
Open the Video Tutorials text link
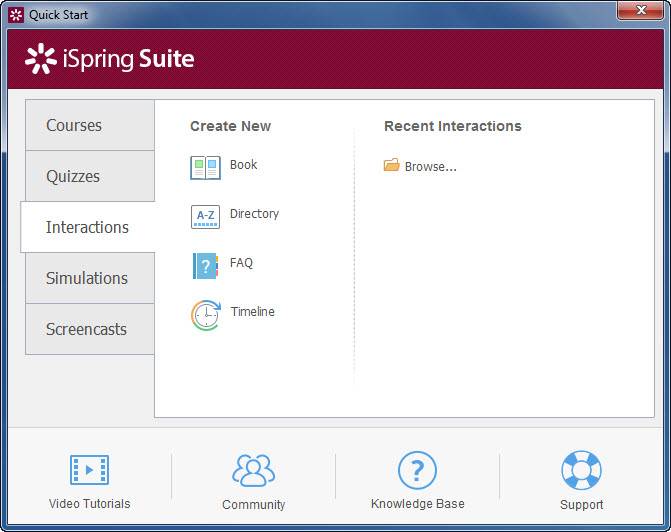pyautogui.click(x=89, y=504)
